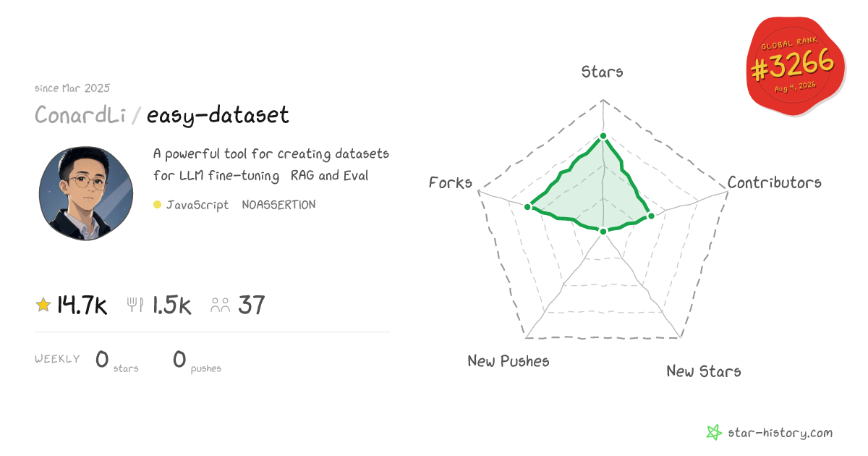The image size is (868, 456).
Task: Click the green Forks data point on radar
Action: (527, 207)
